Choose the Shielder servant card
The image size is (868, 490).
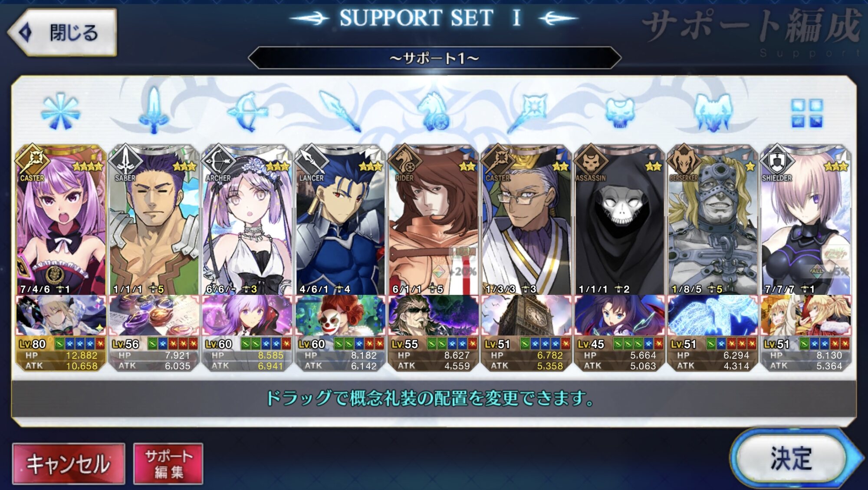point(806,220)
